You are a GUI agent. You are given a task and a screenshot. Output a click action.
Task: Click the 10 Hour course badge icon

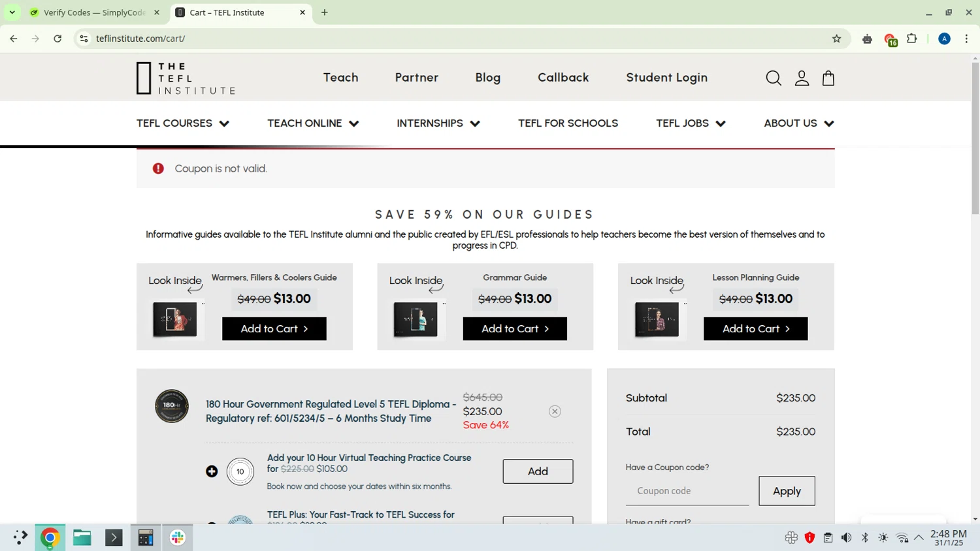pos(240,471)
